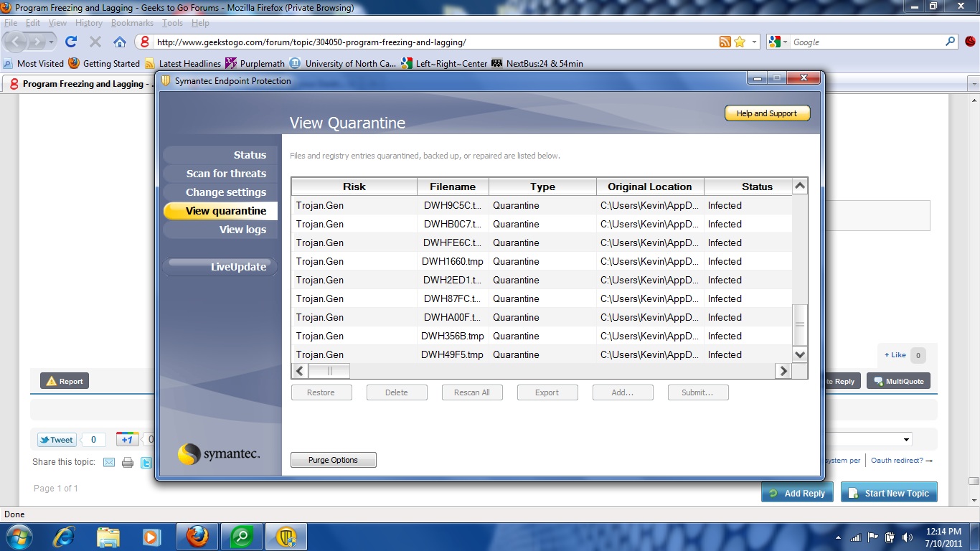The image size is (980, 551).
Task: Stop loading page with X icon
Action: click(x=95, y=42)
